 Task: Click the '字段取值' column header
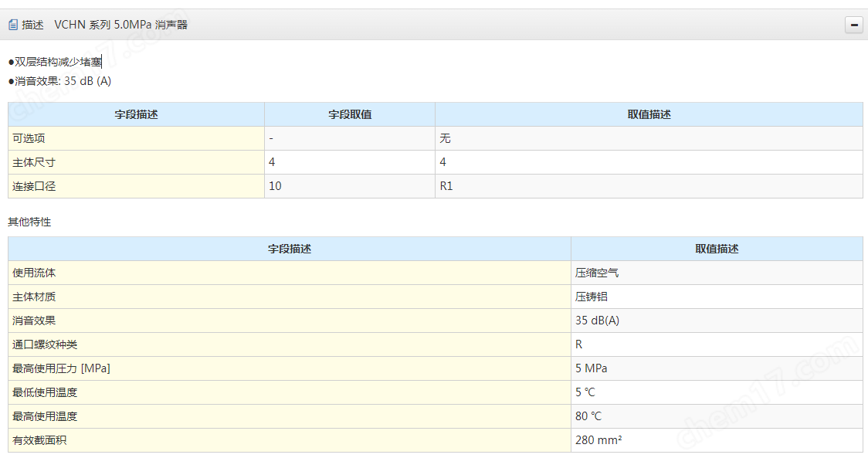[350, 114]
